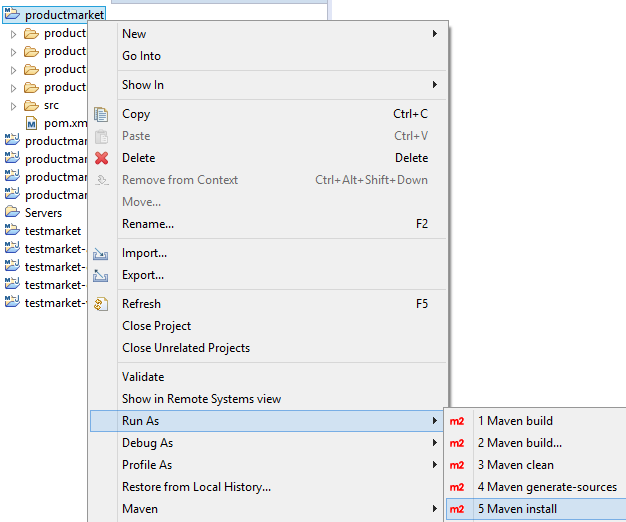Image resolution: width=626 pixels, height=522 pixels.
Task: Click the m2 icon beside Maven install
Action: point(457,509)
